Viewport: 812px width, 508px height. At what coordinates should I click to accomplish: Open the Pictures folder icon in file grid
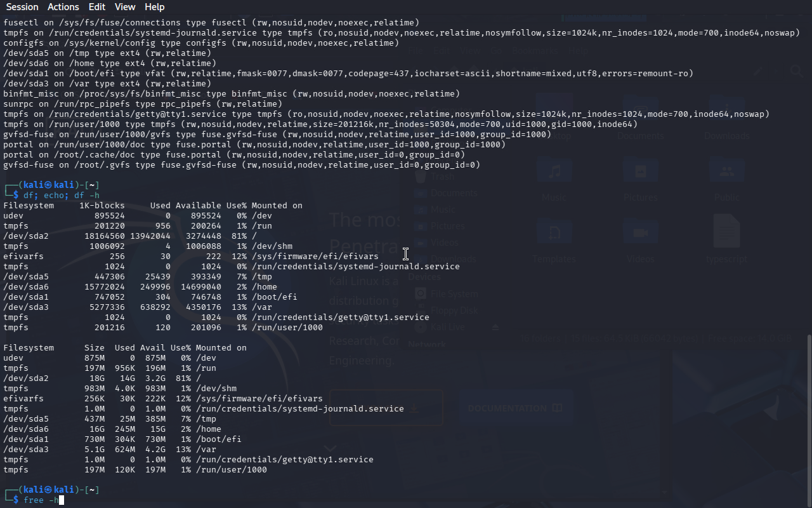pos(640,173)
